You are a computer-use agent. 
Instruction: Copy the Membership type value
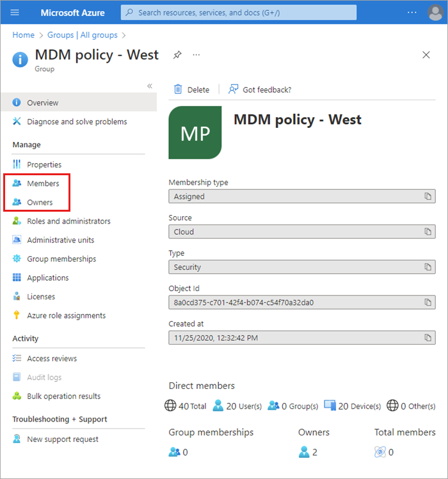point(428,196)
